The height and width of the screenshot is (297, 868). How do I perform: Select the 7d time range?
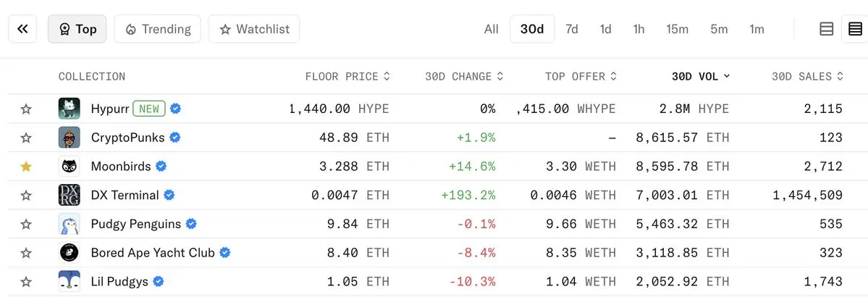[x=572, y=29]
